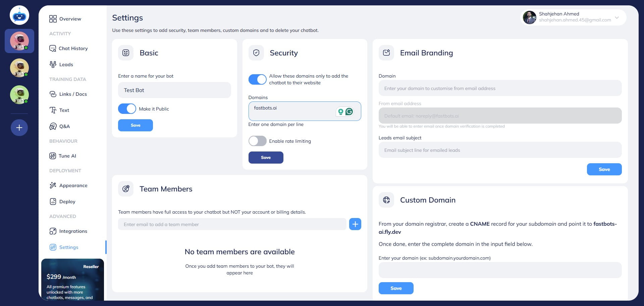This screenshot has height=306, width=644.
Task: Click the 'Settings' page heading
Action: tap(127, 18)
